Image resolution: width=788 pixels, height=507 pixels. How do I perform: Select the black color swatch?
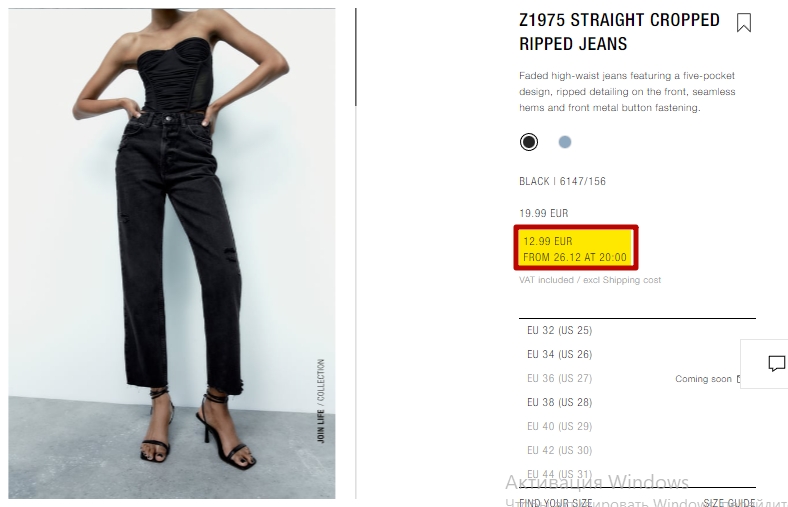coord(529,142)
